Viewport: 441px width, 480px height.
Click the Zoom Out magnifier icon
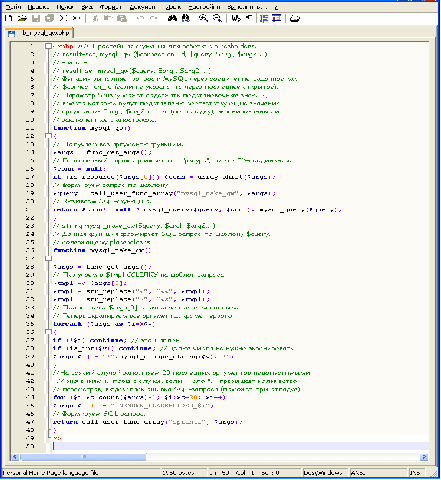point(217,18)
